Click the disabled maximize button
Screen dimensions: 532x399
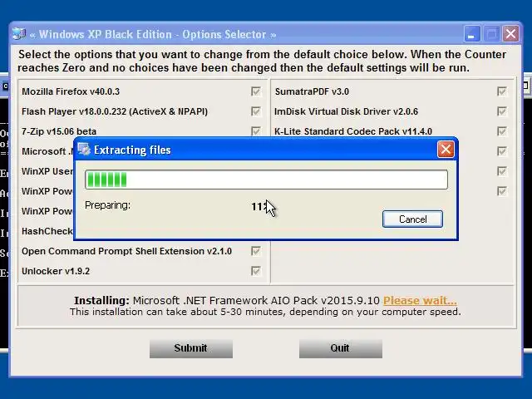(x=491, y=34)
